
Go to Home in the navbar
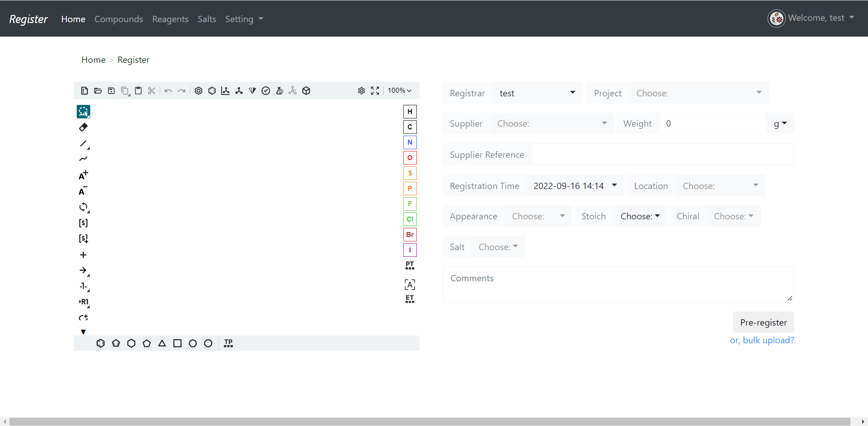(73, 19)
